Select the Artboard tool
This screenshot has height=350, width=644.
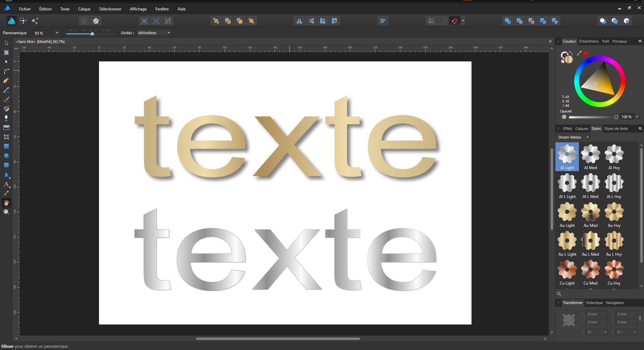[6, 52]
